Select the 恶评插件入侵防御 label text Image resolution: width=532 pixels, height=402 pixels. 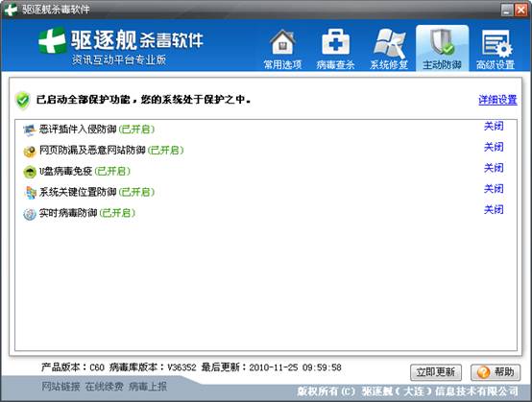coord(78,130)
